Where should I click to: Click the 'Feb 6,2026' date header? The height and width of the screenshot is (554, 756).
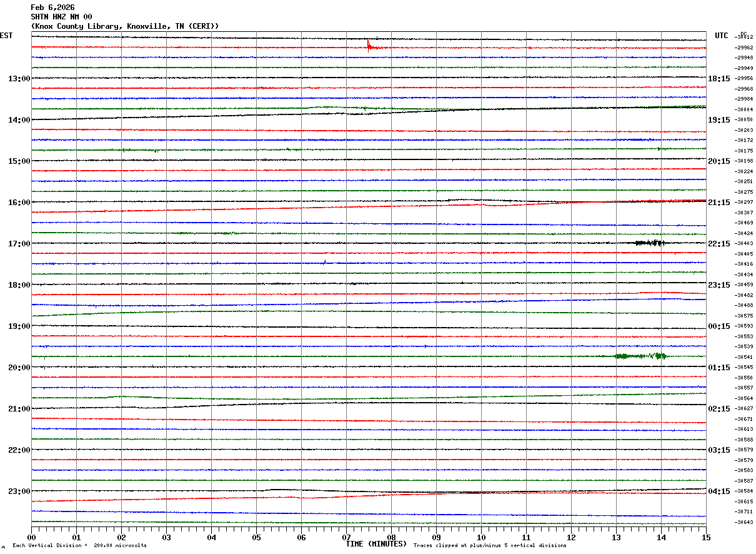52,8
